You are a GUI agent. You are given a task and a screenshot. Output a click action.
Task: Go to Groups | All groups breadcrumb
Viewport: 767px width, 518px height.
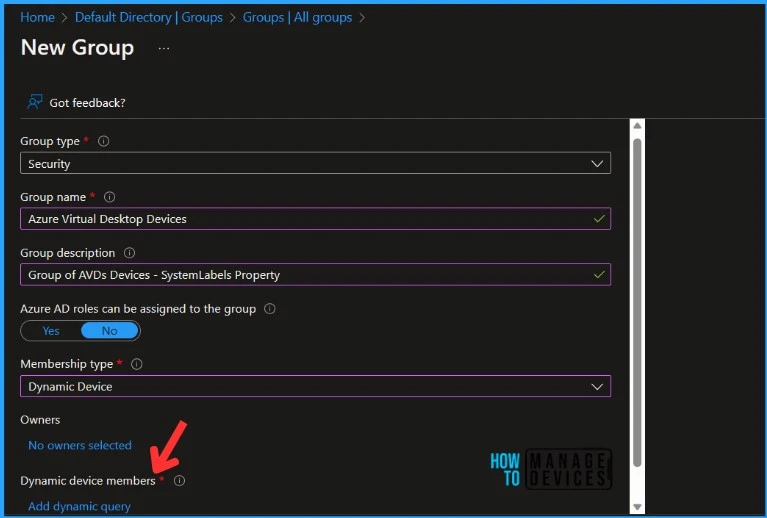[297, 17]
